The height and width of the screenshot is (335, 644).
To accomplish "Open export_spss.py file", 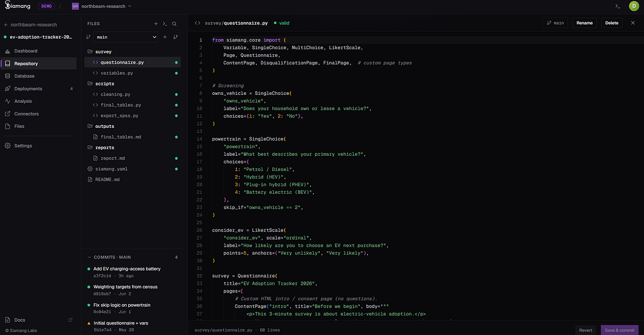I will click(x=132, y=116).
